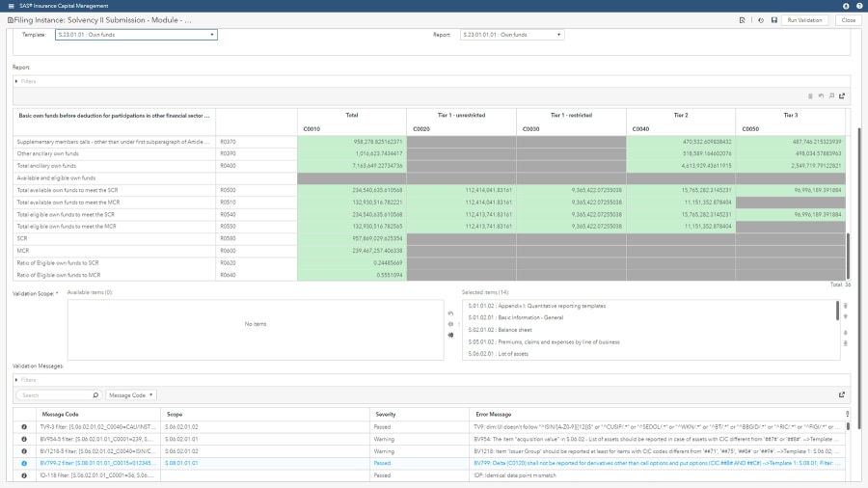Click the Total column header
The height and width of the screenshot is (488, 868).
351,116
